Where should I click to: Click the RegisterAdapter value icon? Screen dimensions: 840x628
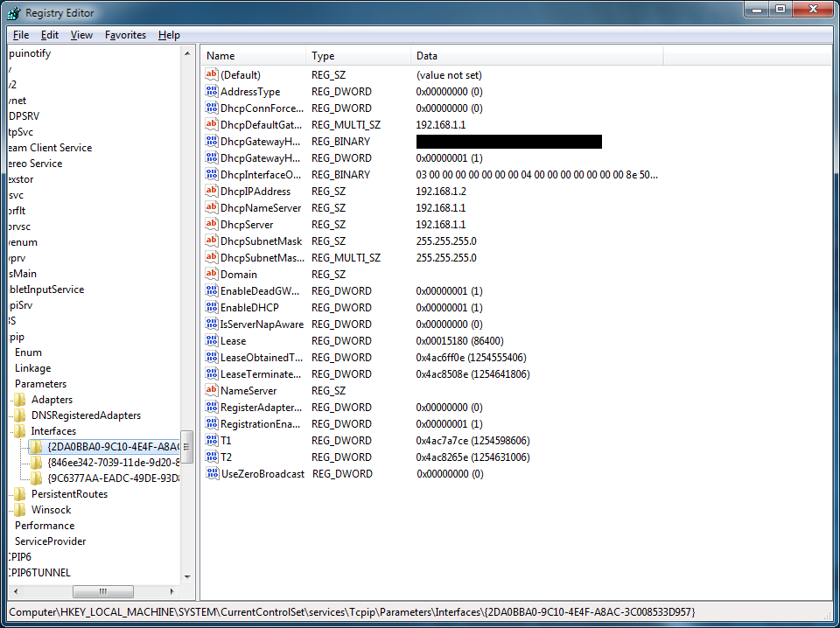point(212,407)
